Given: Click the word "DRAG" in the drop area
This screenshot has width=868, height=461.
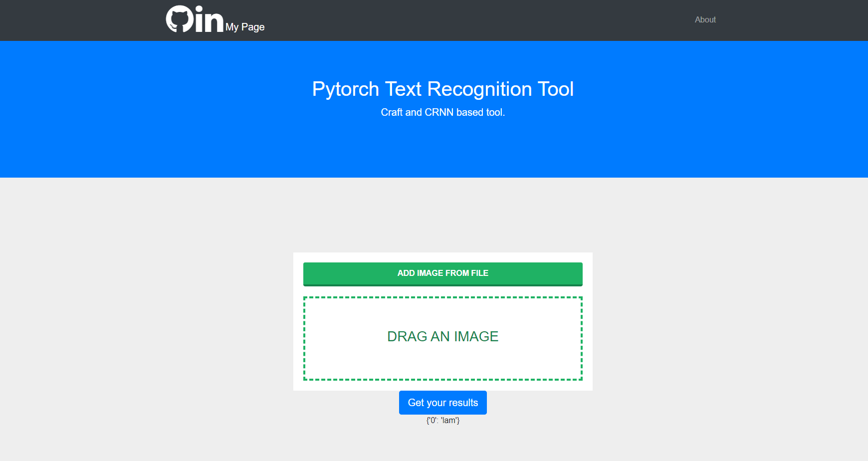Looking at the screenshot, I should coord(407,337).
